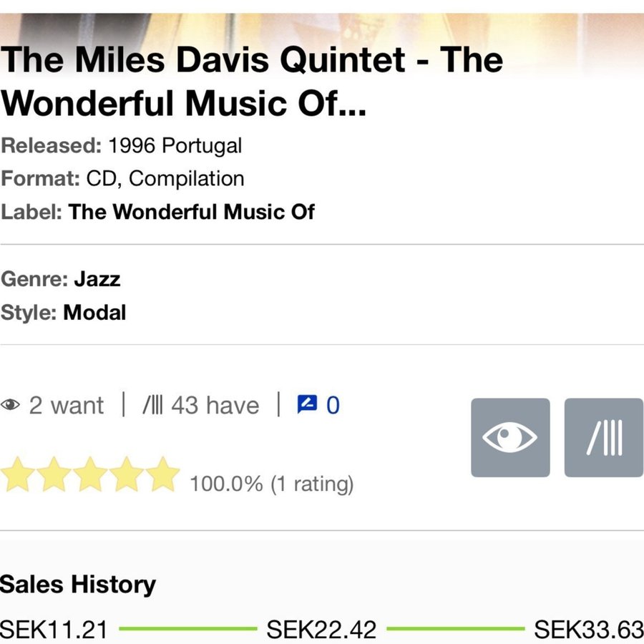Click the small shelf icon beside '43 have'

pos(153,406)
